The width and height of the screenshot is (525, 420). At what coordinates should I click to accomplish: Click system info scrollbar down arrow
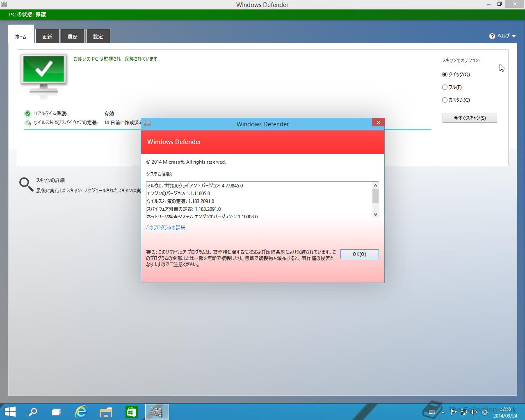tap(375, 214)
